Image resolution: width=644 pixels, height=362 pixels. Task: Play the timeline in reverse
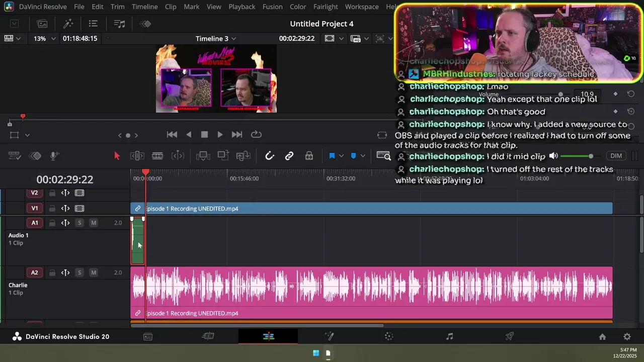coord(189,135)
